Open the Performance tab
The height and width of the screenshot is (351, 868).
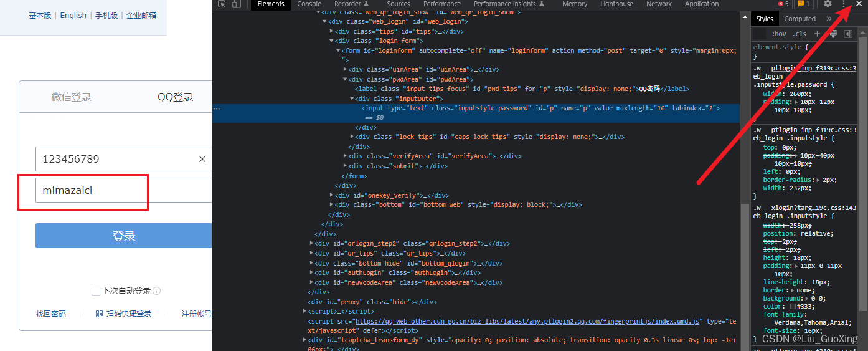click(442, 4)
